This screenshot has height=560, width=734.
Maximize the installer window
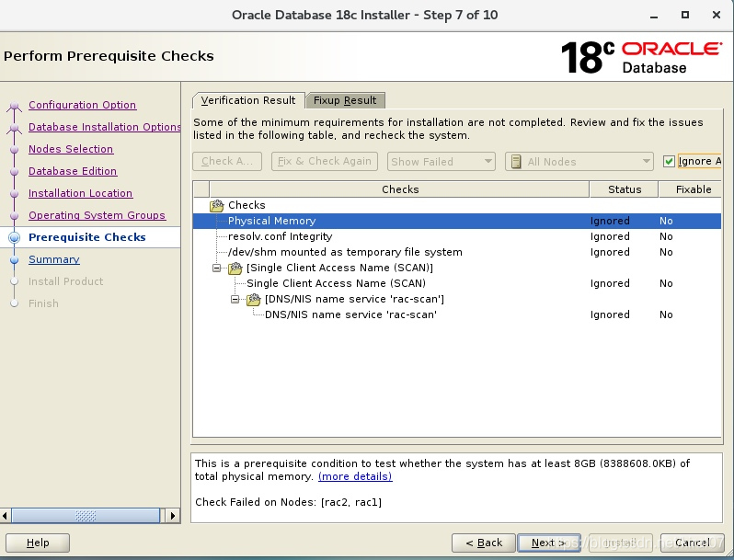[x=685, y=15]
